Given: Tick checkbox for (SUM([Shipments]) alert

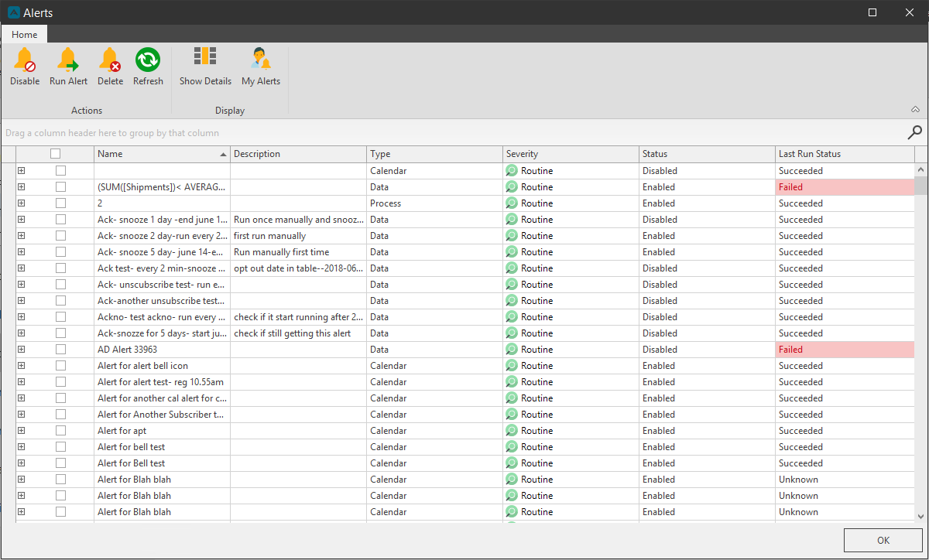Looking at the screenshot, I should pos(60,187).
